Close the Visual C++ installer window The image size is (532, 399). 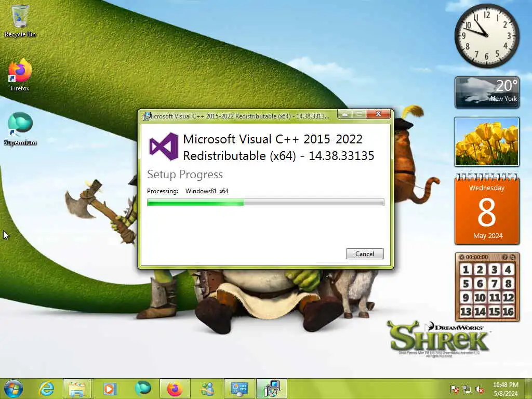click(379, 114)
